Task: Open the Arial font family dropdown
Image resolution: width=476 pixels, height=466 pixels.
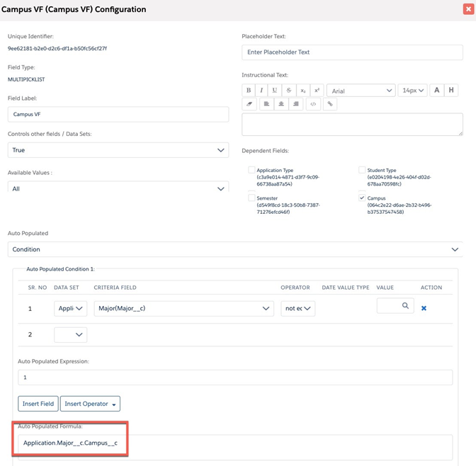Action: pos(361,91)
